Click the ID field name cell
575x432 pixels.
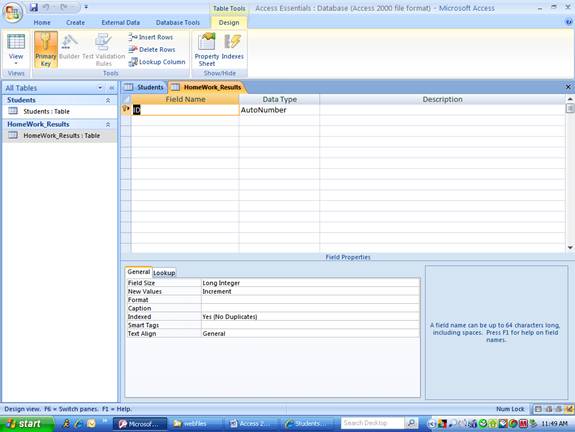point(185,110)
